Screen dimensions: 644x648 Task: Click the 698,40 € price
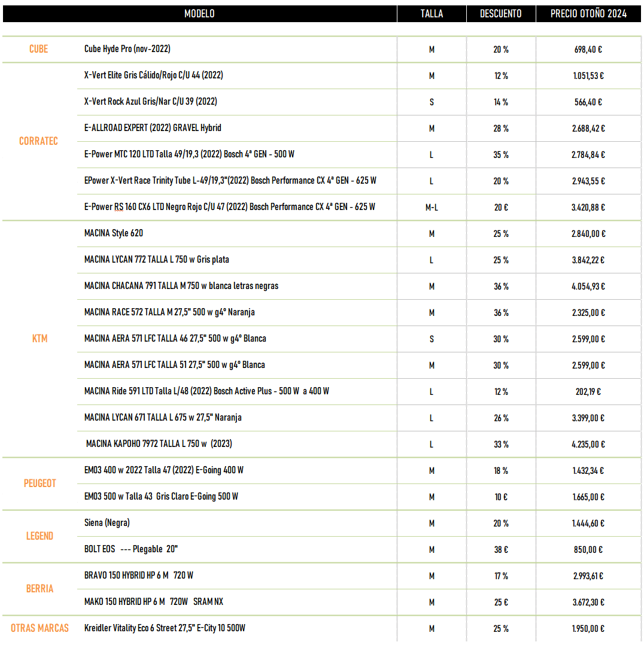588,50
